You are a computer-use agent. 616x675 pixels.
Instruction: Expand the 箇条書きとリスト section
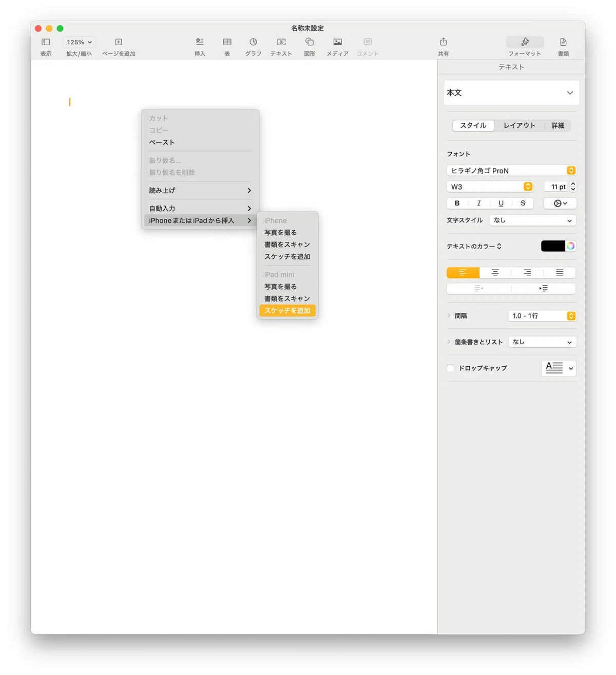tap(449, 342)
